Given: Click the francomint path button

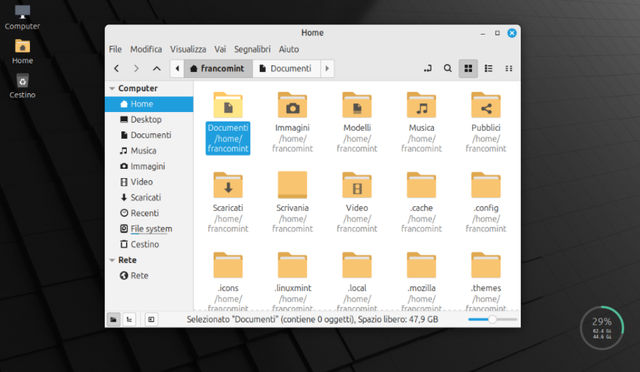Looking at the screenshot, I should [x=218, y=69].
